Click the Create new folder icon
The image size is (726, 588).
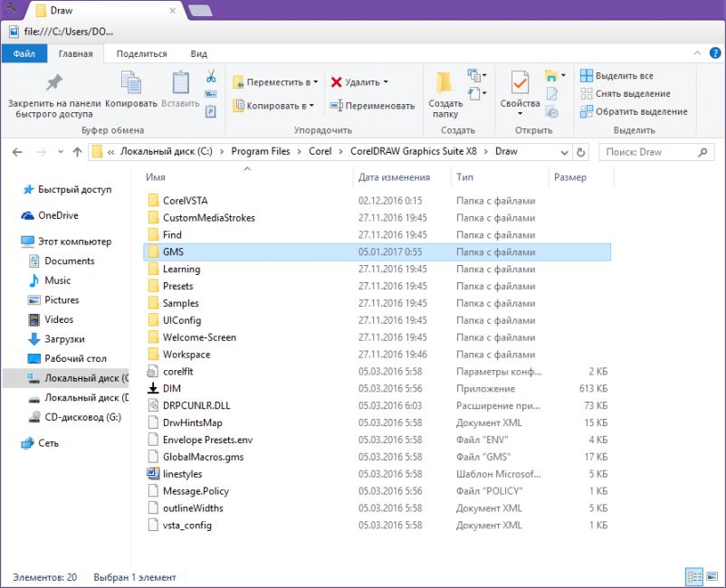[x=444, y=84]
